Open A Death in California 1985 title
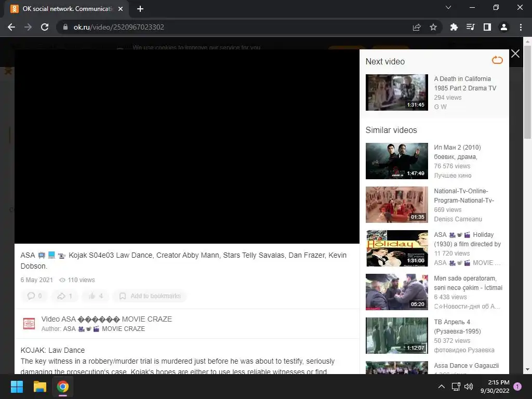The width and height of the screenshot is (532, 399). [x=465, y=84]
